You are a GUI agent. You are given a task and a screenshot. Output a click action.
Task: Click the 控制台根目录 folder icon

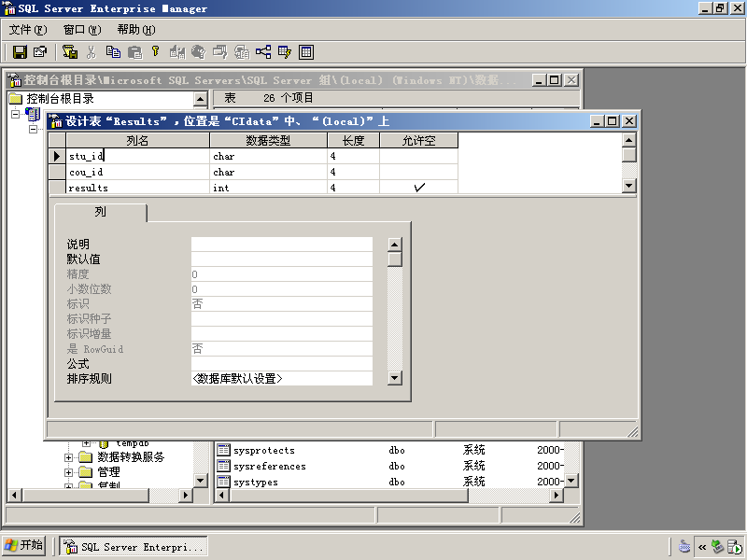[16, 99]
